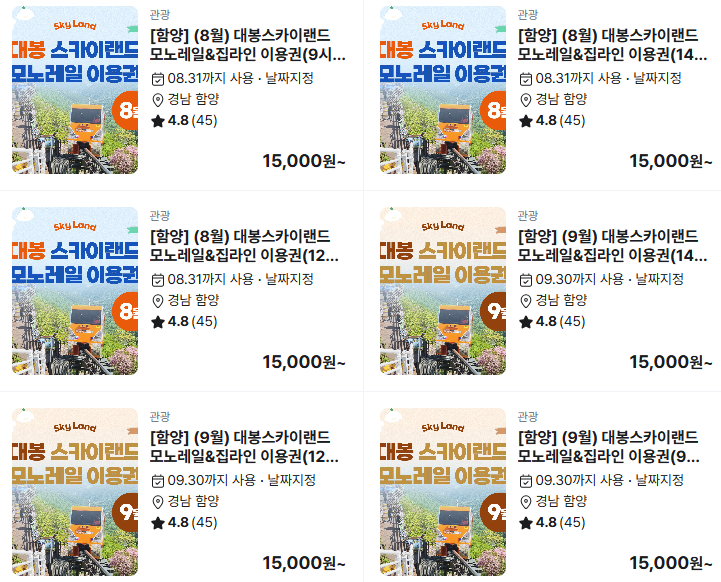Click calendar icon on 9월 이용권(12 listing
The width and height of the screenshot is (721, 582).
[158, 481]
